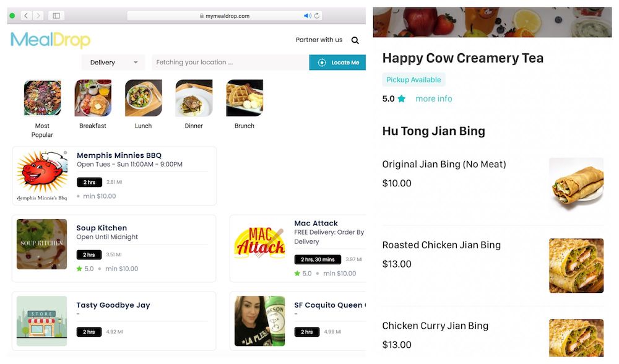Select the Breakfast category
Viewport: 619px width, 364px height.
pos(93,105)
